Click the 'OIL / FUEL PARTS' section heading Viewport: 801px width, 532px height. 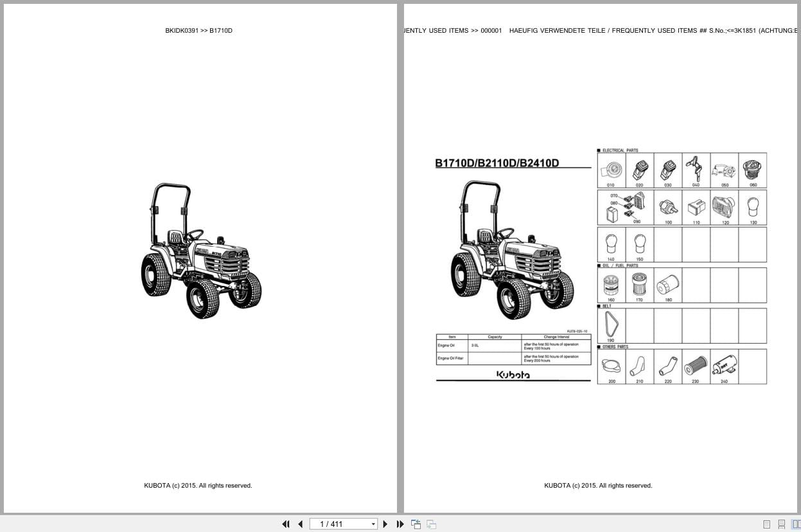pos(621,265)
